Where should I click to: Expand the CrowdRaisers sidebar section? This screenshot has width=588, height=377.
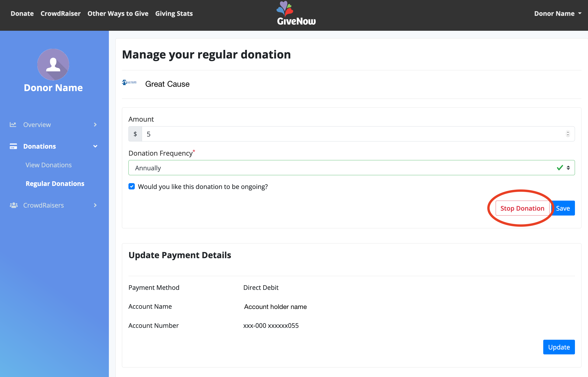(x=95, y=205)
